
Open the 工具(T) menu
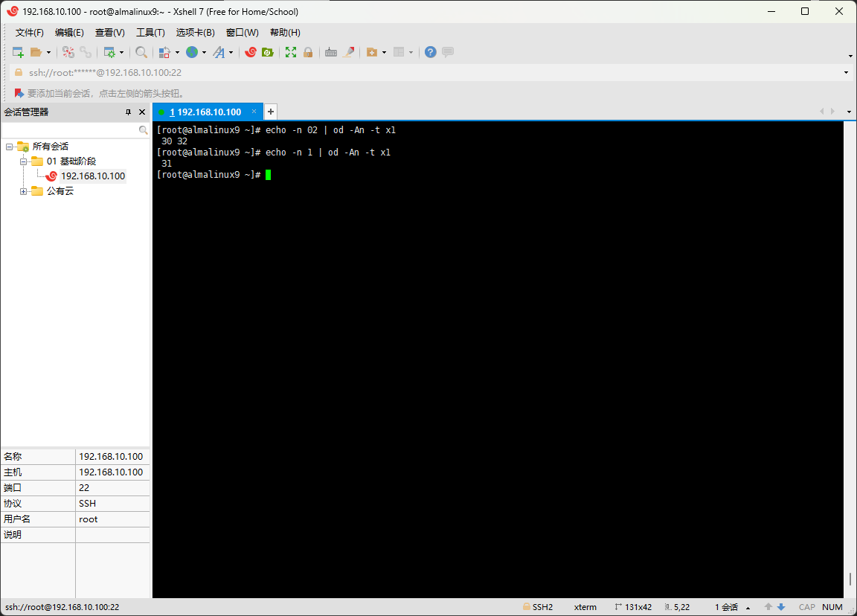point(150,33)
